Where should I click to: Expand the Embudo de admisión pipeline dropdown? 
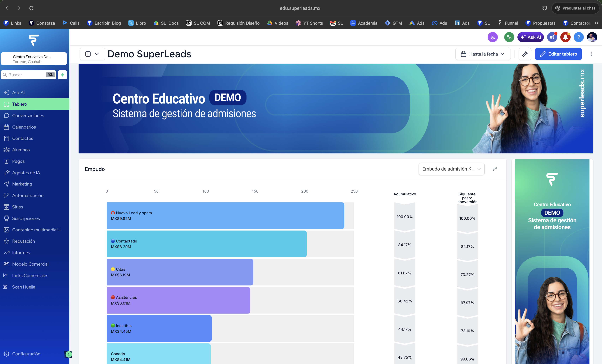pos(451,169)
